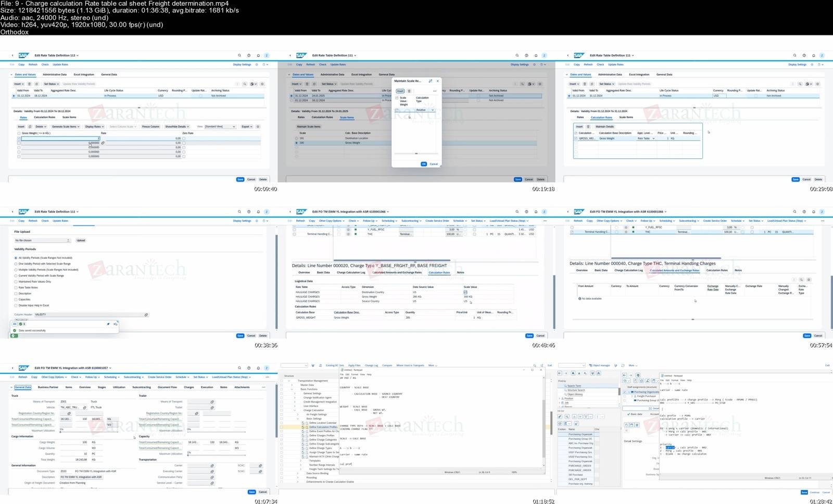This screenshot has height=504, width=833.
Task: Expand the Maintain Scale Item dialog to full screen
Action: coord(430,81)
